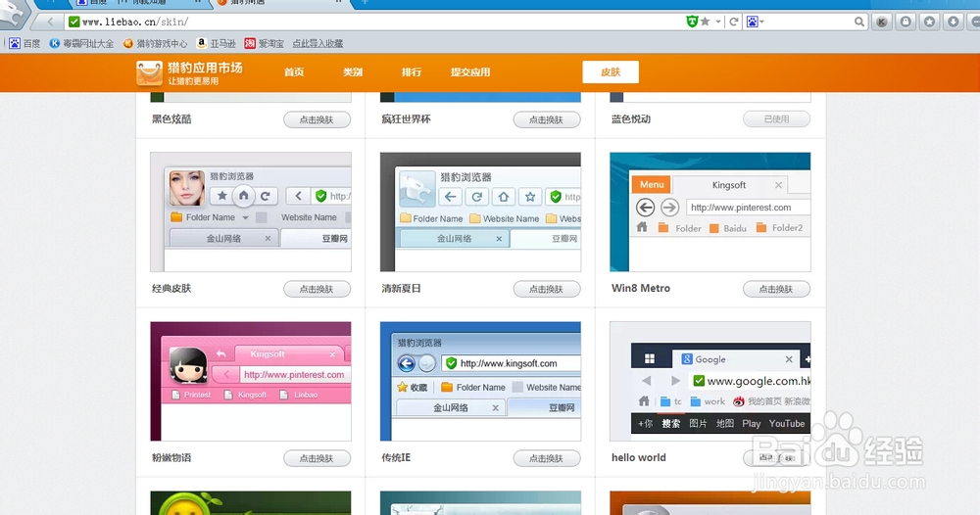Click the green checkmark security icon beside URL
This screenshot has width=980, height=515.
(73, 22)
